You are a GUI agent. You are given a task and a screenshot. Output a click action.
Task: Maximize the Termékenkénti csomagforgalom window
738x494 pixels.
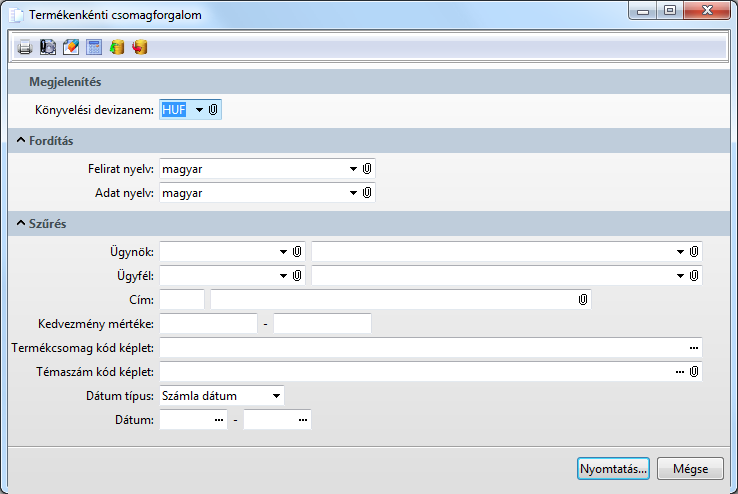click(x=670, y=10)
